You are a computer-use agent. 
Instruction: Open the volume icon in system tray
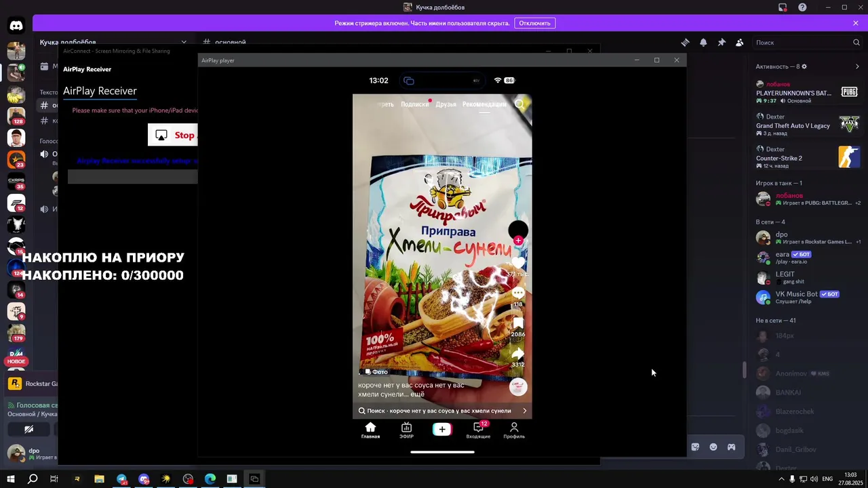point(814,479)
